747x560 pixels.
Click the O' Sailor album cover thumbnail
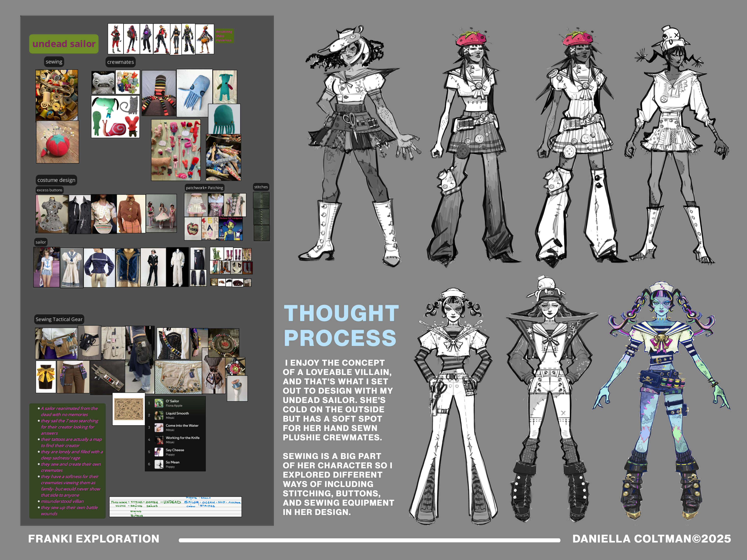tap(159, 403)
